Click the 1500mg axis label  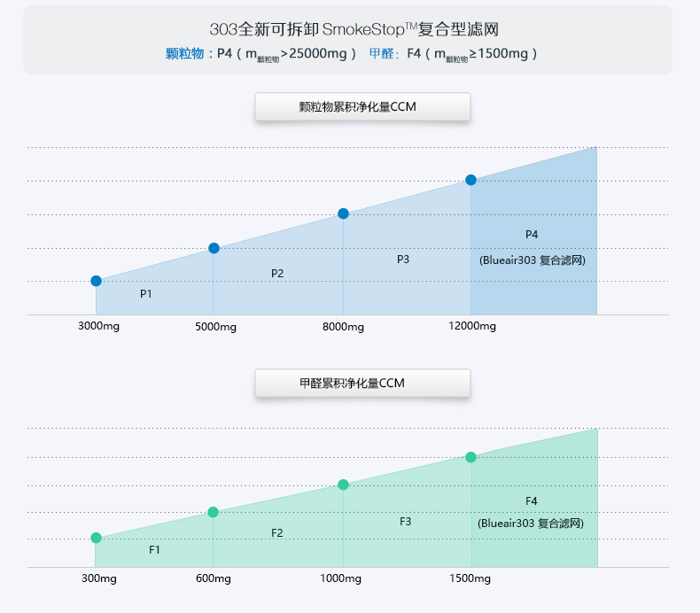tap(470, 578)
